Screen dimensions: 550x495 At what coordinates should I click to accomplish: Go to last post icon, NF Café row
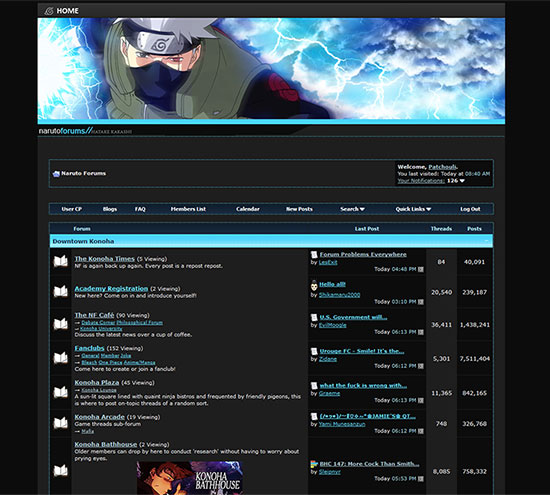click(x=421, y=332)
